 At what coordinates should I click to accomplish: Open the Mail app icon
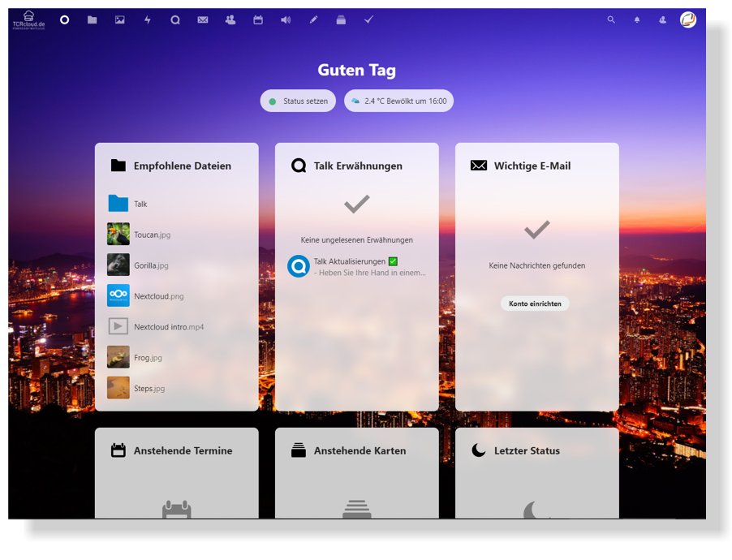pos(202,19)
